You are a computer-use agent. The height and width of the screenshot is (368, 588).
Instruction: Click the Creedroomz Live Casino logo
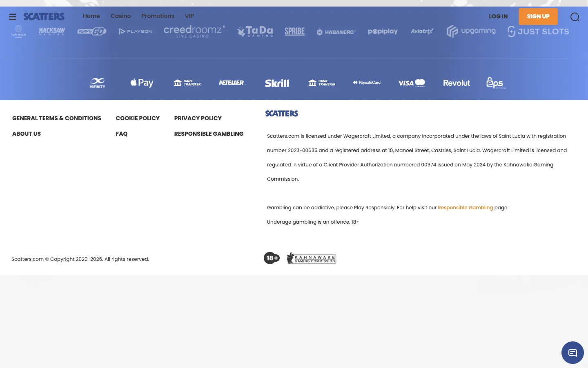[x=194, y=31]
